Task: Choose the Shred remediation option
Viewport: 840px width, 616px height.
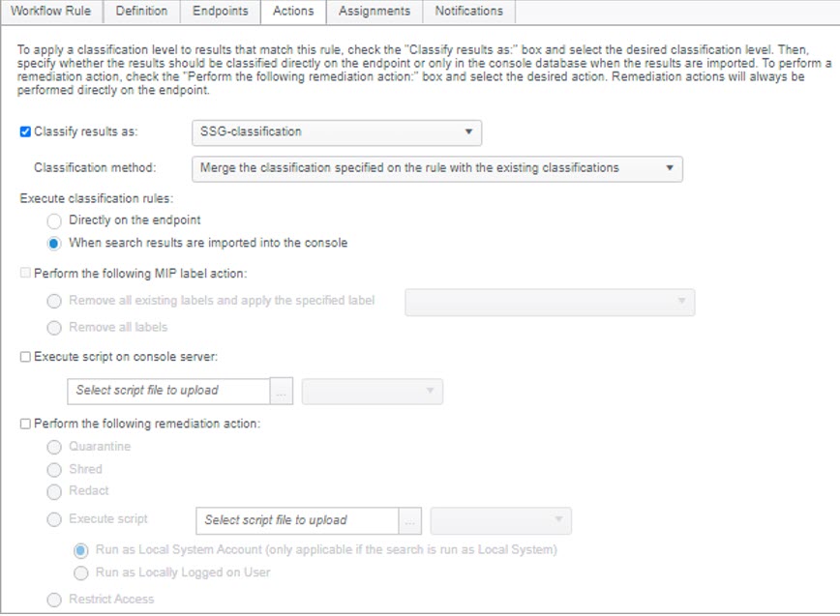Action: point(54,469)
